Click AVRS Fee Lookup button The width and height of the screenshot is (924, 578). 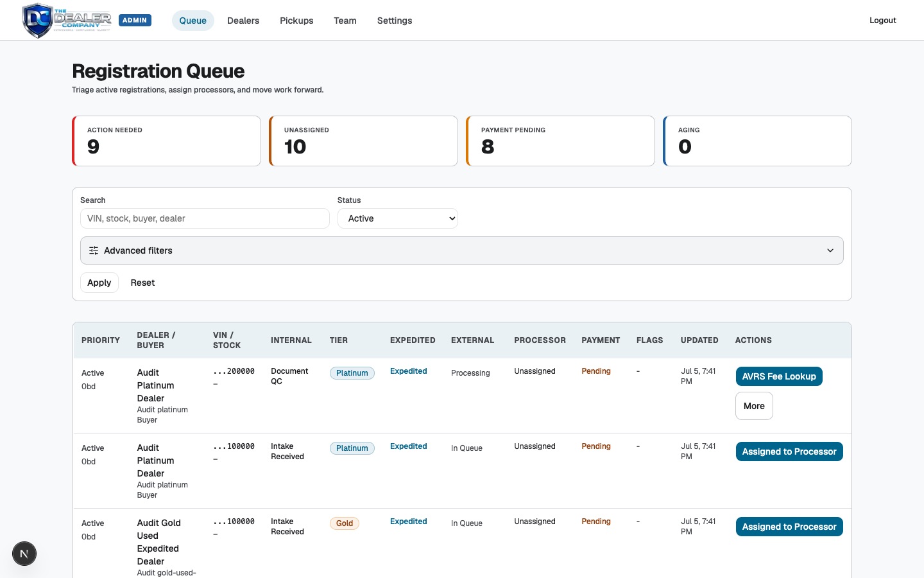pyautogui.click(x=779, y=376)
